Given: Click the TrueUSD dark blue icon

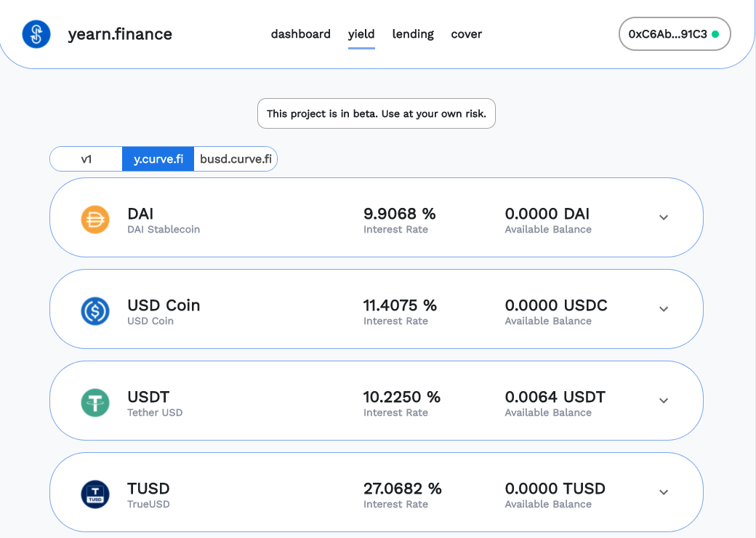Looking at the screenshot, I should [95, 494].
